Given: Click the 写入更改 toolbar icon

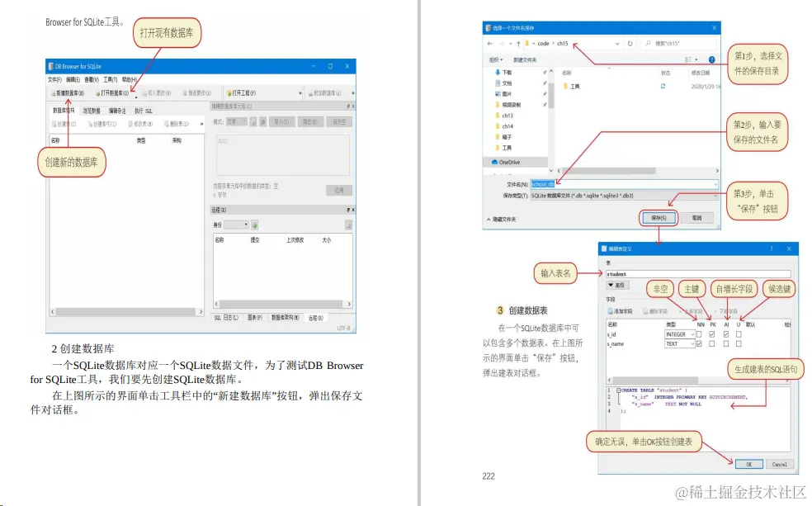Looking at the screenshot, I should [x=145, y=93].
